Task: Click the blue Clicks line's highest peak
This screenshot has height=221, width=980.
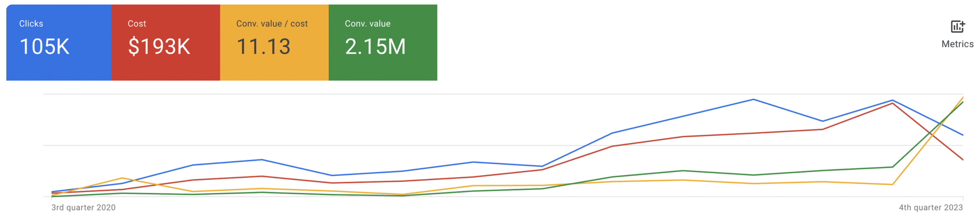Action: (x=753, y=99)
